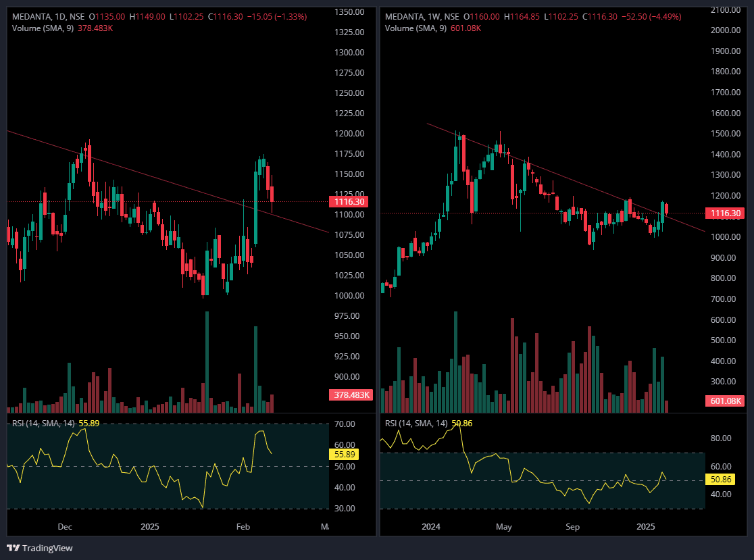Open the weekly Volume (SMA, 9) legend
The height and width of the screenshot is (560, 754).
[x=416, y=28]
